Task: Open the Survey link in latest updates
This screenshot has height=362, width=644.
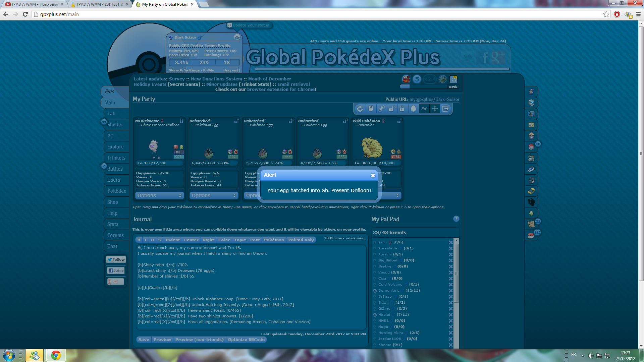Action: pyautogui.click(x=177, y=79)
